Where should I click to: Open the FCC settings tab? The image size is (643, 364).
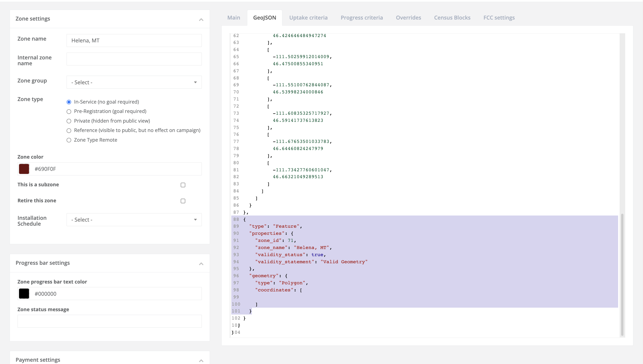click(x=499, y=18)
